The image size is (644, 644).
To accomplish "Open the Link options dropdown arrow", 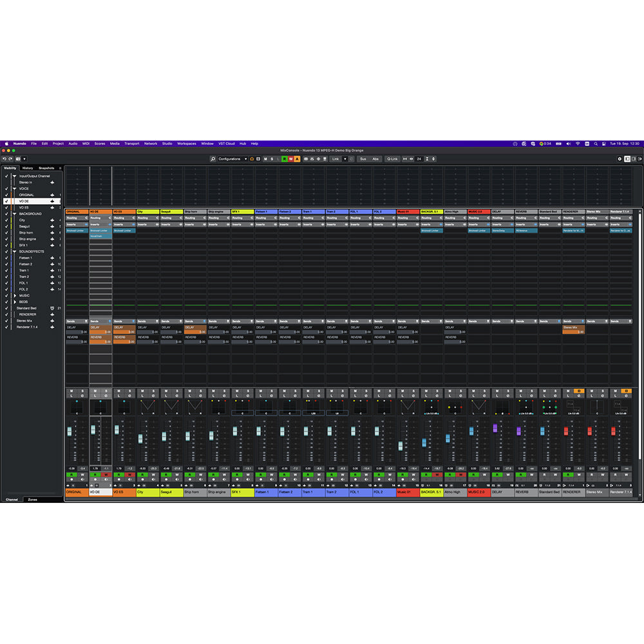I will click(345, 159).
